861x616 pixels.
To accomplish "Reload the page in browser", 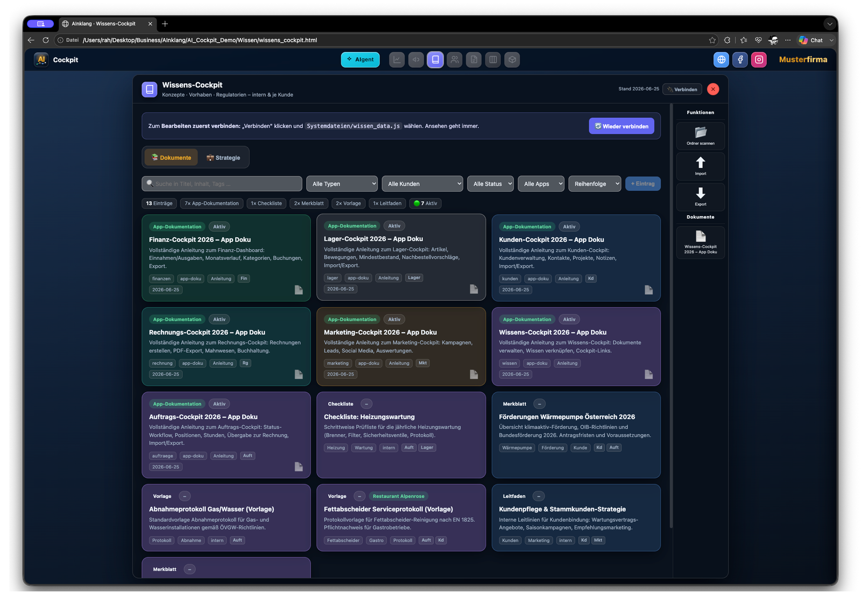I will [x=46, y=40].
